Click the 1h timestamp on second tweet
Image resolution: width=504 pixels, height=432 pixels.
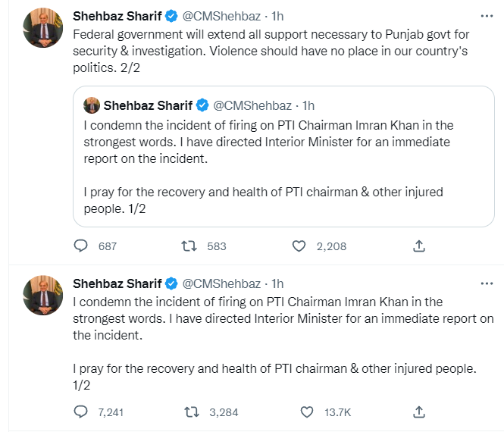pos(277,283)
